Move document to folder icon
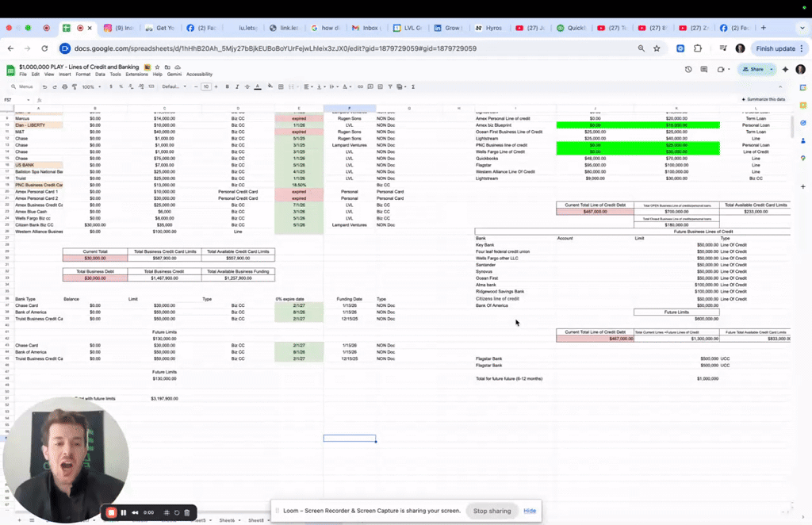812x525 pixels. coord(167,67)
